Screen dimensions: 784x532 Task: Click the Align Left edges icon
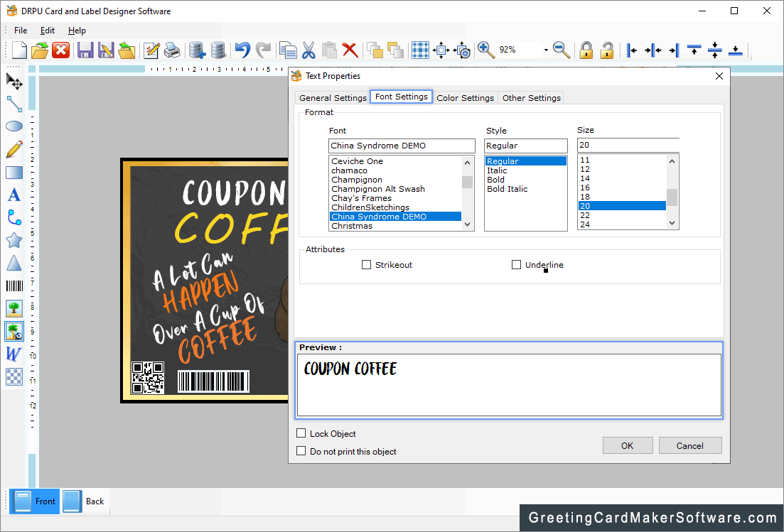point(632,50)
